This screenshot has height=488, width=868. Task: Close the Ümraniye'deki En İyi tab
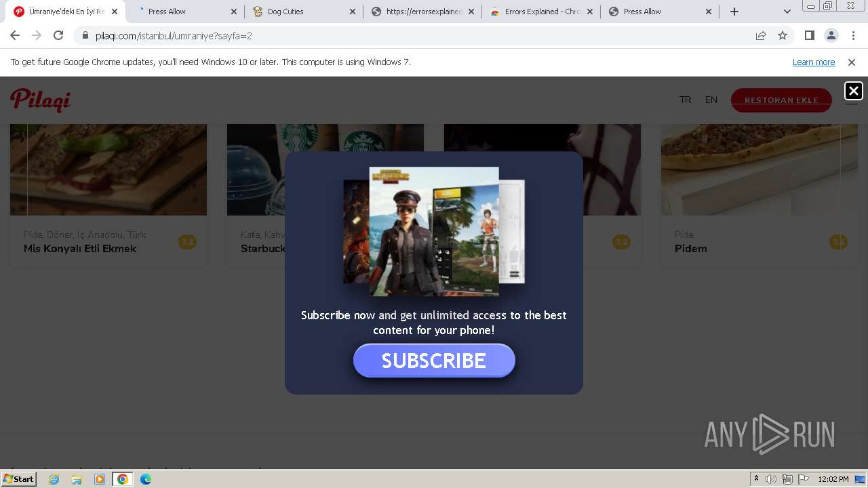[115, 12]
